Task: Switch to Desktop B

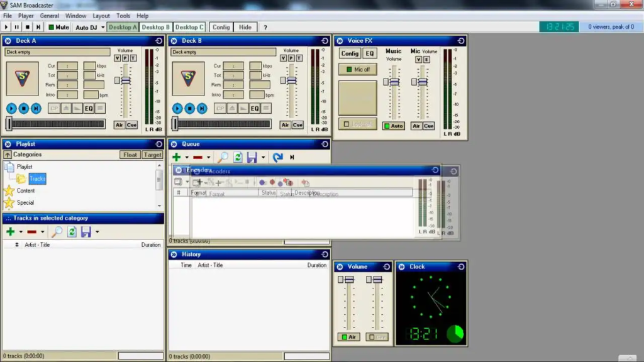Action: point(156,27)
